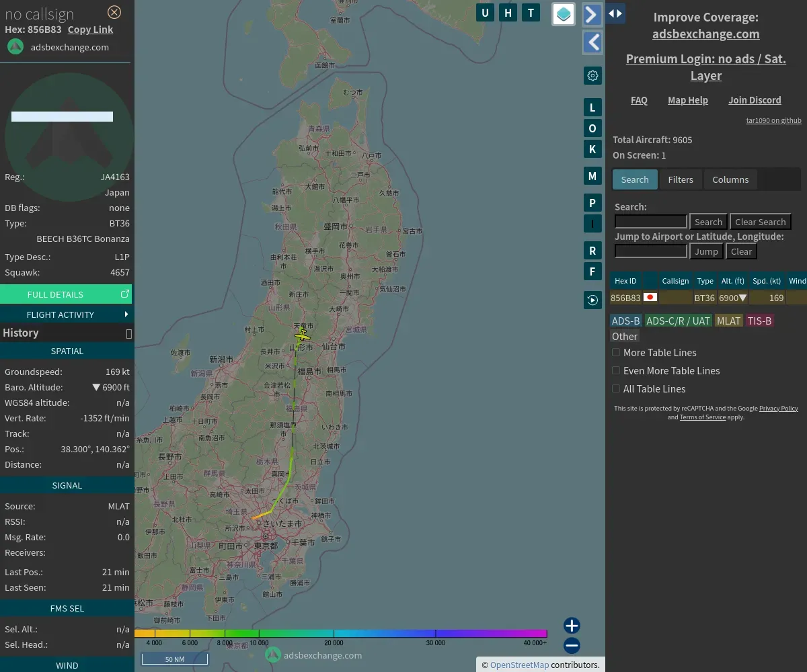Open adsbexchange.com Improve Coverage link
This screenshot has width=807, height=672.
pyautogui.click(x=706, y=34)
